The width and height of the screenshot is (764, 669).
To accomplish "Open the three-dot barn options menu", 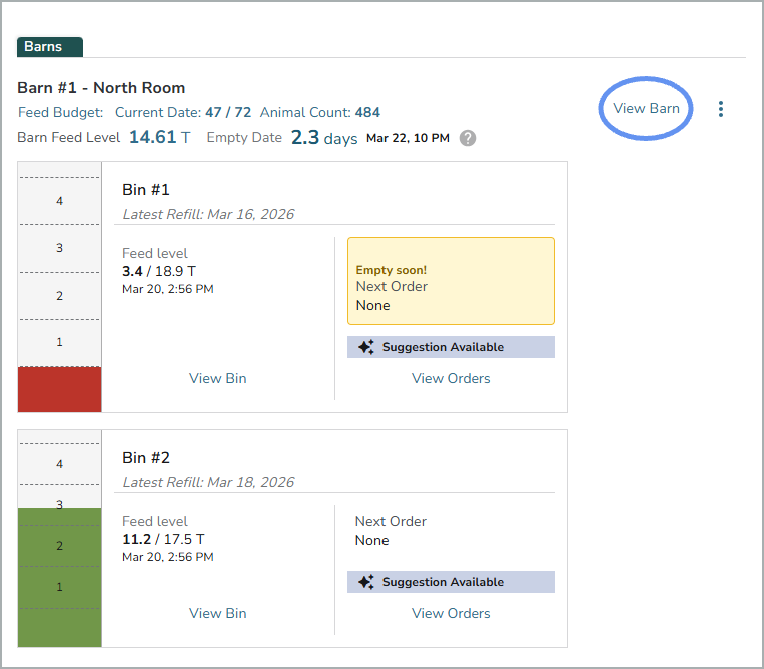I will point(721,109).
